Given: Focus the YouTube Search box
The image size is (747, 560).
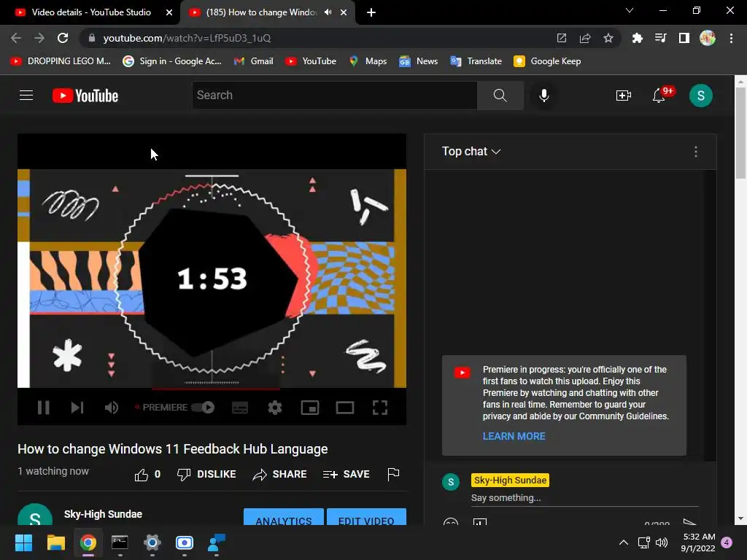Looking at the screenshot, I should 334,96.
